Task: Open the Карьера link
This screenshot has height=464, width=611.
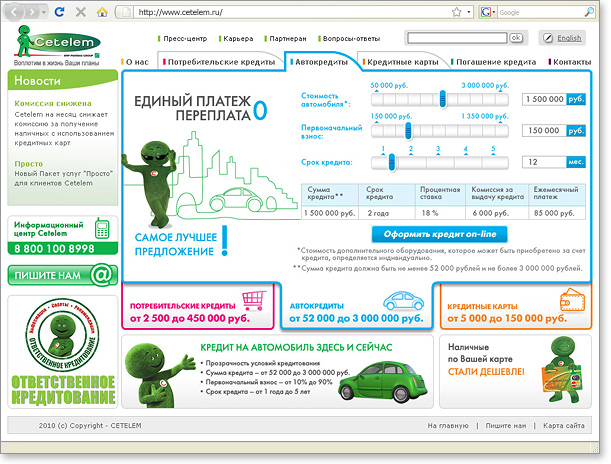Action: click(236, 39)
